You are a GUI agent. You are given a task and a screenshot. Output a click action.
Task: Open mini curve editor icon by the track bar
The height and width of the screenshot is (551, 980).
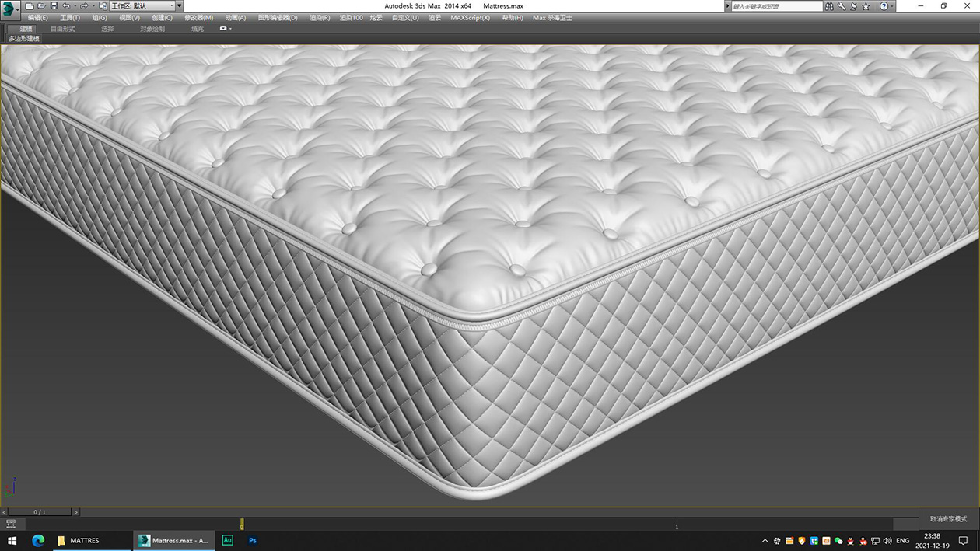coord(11,524)
